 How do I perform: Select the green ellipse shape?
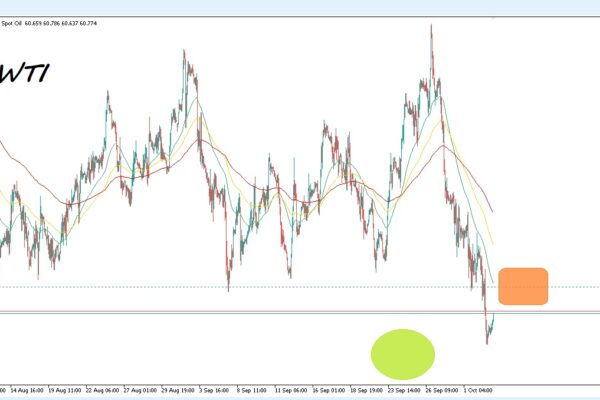403,353
